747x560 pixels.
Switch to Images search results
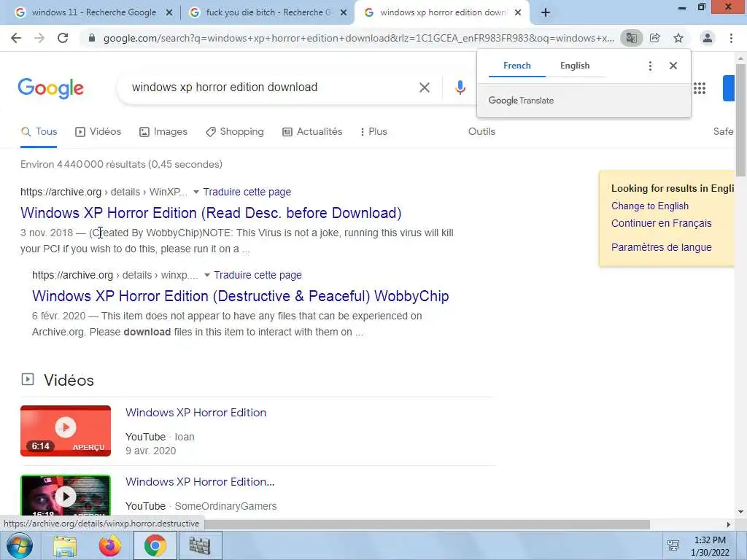163,132
